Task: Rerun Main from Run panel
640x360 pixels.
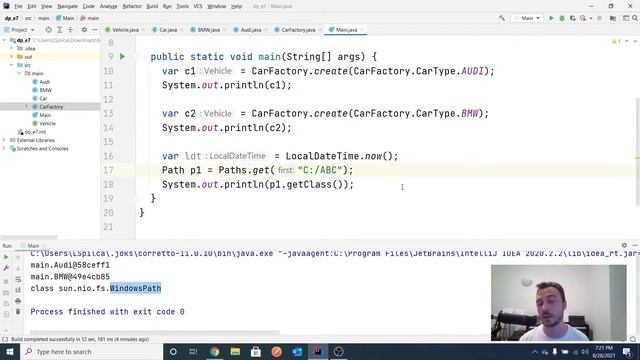Action: tap(6, 257)
